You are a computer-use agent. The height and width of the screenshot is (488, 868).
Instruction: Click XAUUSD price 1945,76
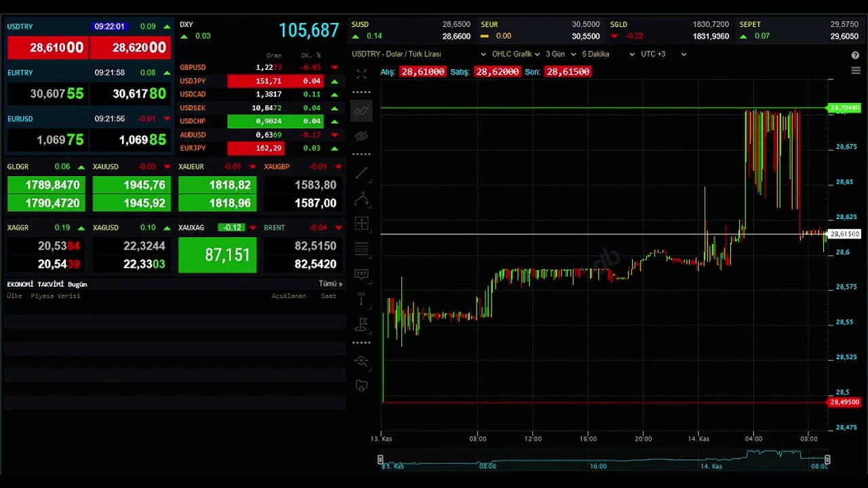pos(132,184)
